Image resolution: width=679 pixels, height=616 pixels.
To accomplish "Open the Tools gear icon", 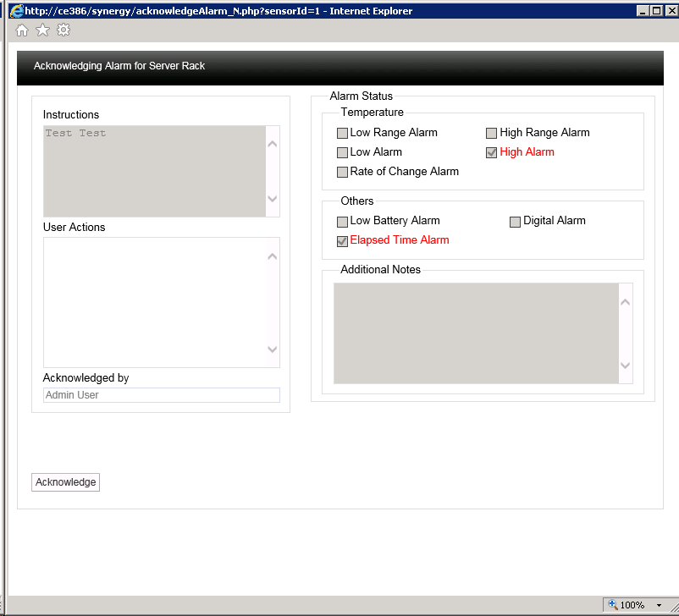I will pyautogui.click(x=63, y=30).
